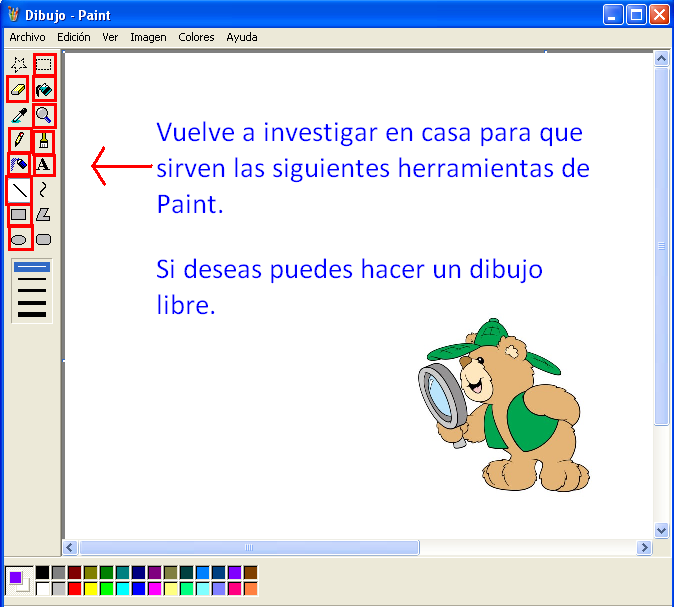This screenshot has width=674, height=607.
Task: Pick the bright red color swatch
Action: pos(74,589)
